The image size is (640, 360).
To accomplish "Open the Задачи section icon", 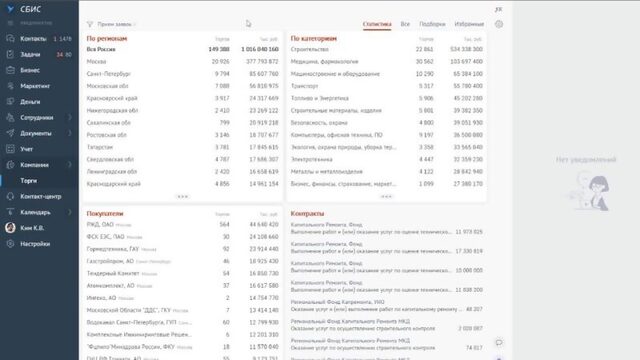I will pos(10,54).
